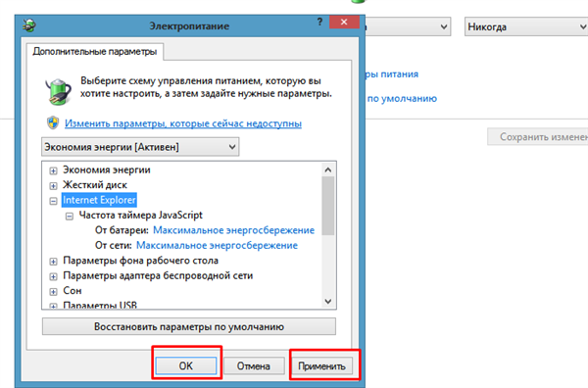
Task: Click the question mark help button
Action: (x=319, y=23)
